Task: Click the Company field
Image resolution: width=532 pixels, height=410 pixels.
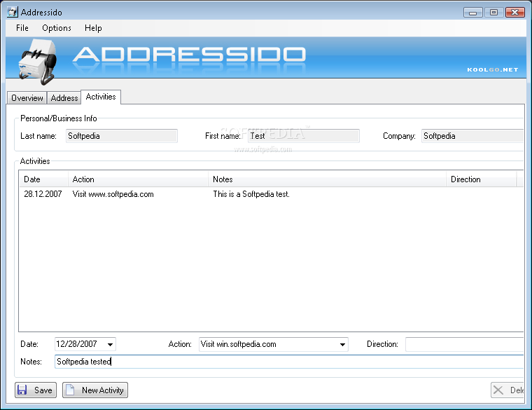Action: 472,136
